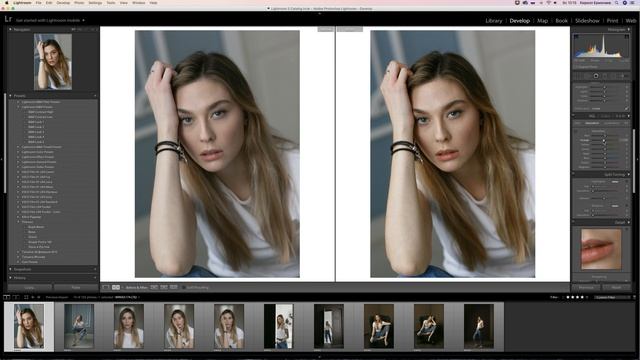Image resolution: width=640 pixels, height=360 pixels.
Task: Open Spotlight search in the macOS menu bar
Action: pyautogui.click(x=617, y=3)
